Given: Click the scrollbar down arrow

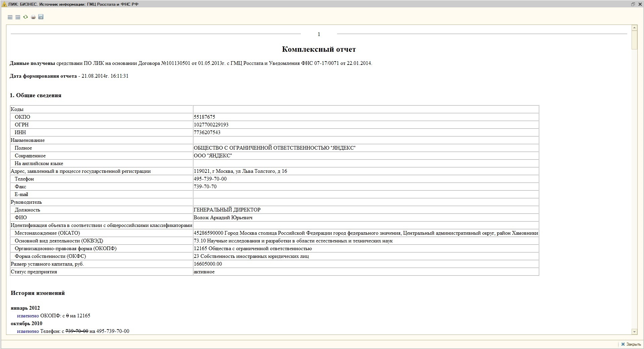Looking at the screenshot, I should tap(634, 332).
